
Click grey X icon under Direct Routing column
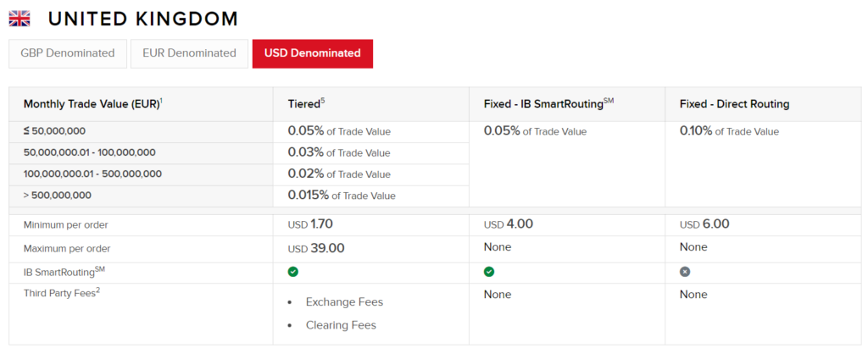(685, 272)
